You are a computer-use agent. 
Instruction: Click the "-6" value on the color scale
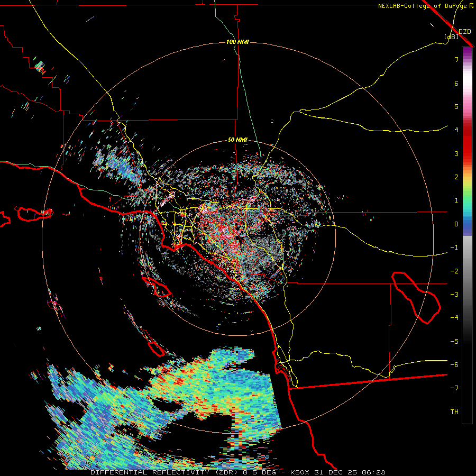coord(454,365)
